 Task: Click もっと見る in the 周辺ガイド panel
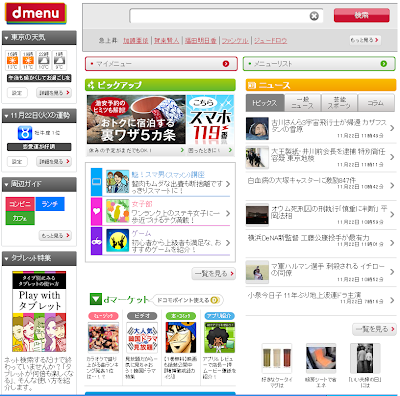coord(55,236)
